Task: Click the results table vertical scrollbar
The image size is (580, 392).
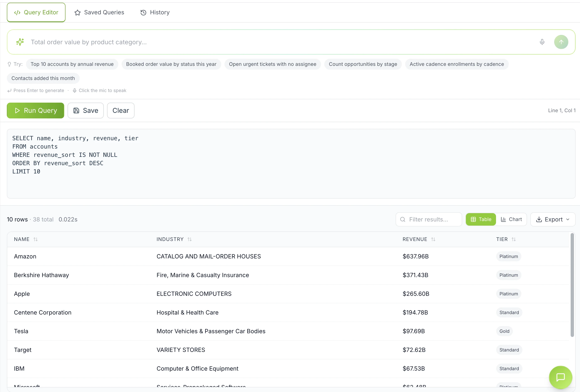Action: 572,285
